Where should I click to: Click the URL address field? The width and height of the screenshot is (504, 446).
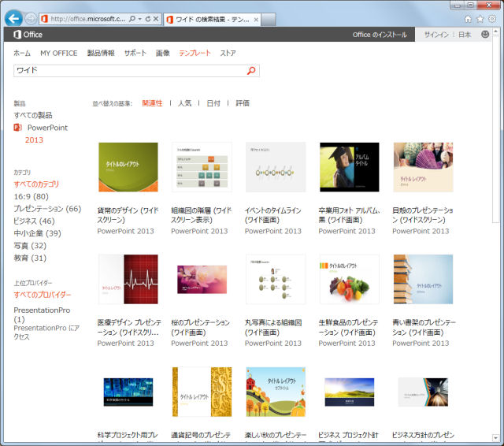pyautogui.click(x=88, y=19)
